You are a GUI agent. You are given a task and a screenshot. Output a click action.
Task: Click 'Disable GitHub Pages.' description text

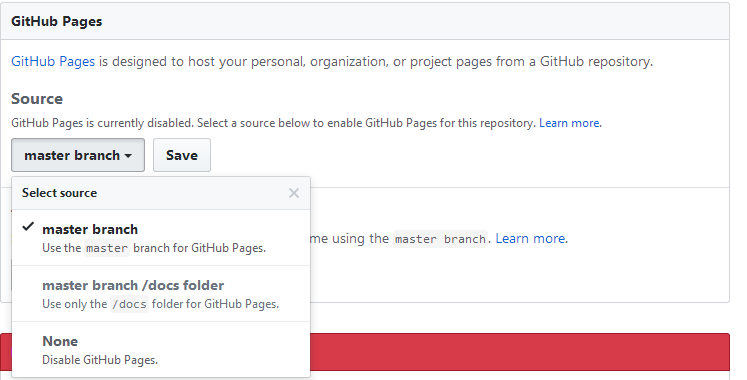click(100, 360)
